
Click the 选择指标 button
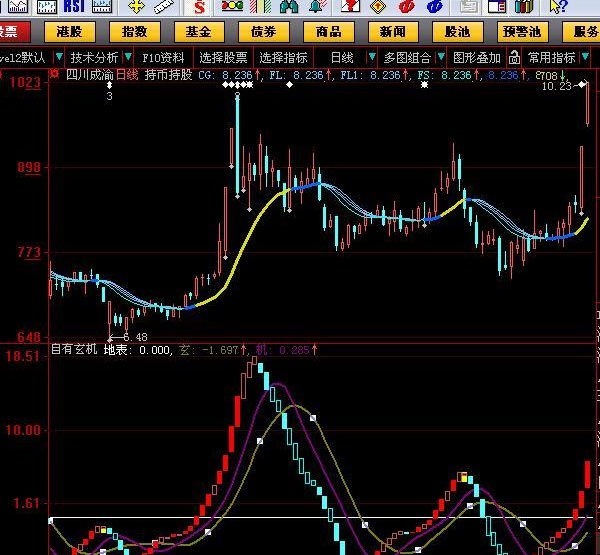pyautogui.click(x=284, y=58)
